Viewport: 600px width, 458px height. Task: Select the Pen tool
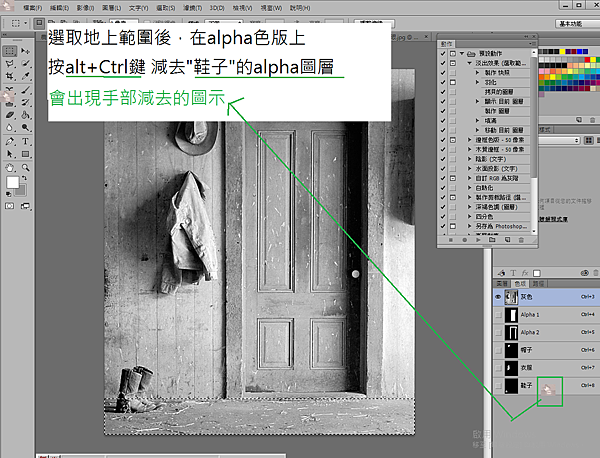click(x=10, y=142)
